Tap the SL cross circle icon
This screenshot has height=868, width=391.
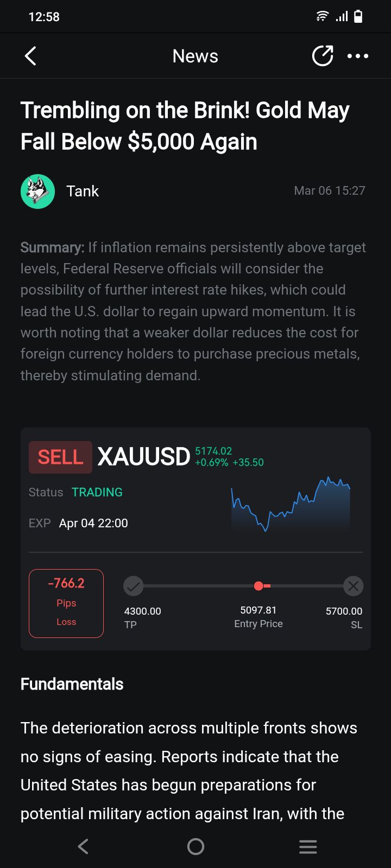pos(353,586)
